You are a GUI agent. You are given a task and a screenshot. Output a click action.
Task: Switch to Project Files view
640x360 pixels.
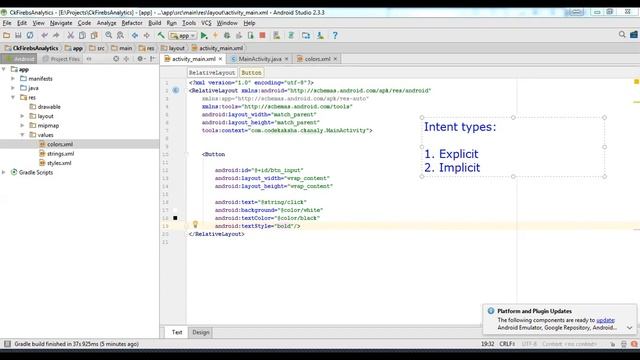pos(62,59)
